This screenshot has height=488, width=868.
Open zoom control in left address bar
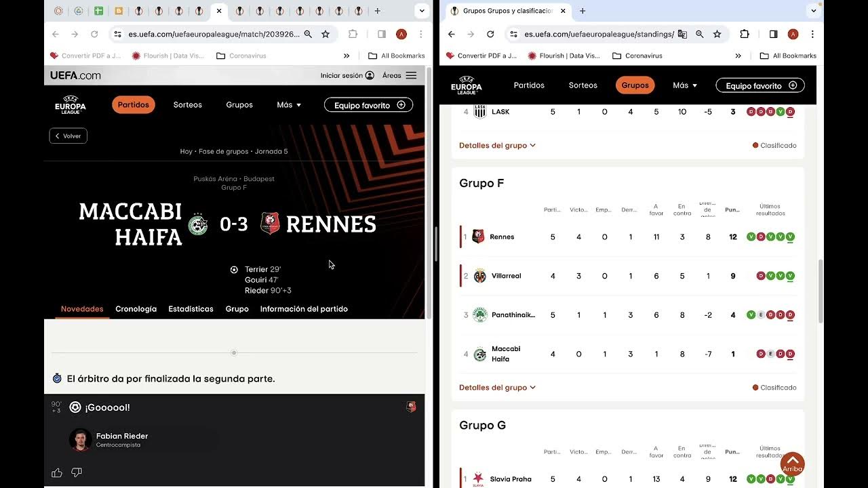pos(308,34)
